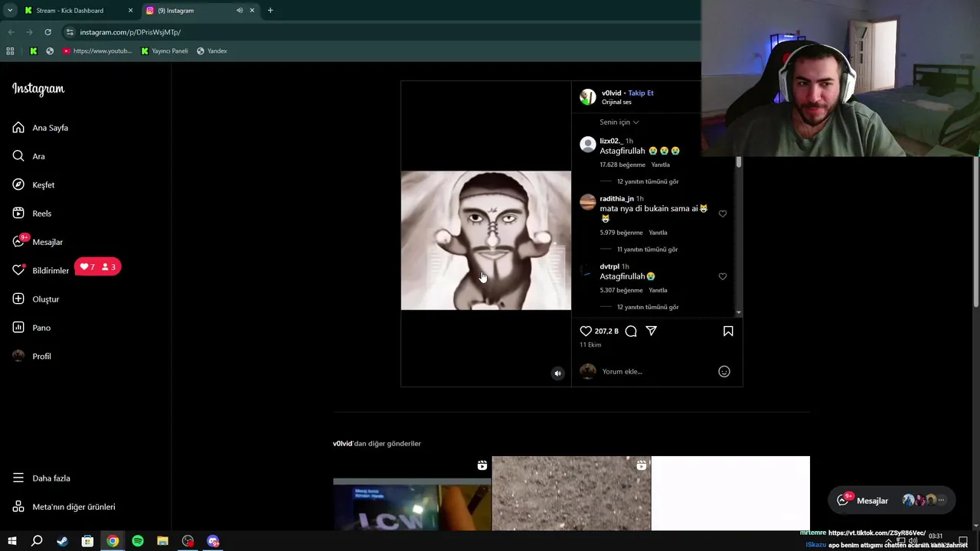Open the Yandex bookmark
Viewport: 980px width, 551px height.
coord(212,51)
